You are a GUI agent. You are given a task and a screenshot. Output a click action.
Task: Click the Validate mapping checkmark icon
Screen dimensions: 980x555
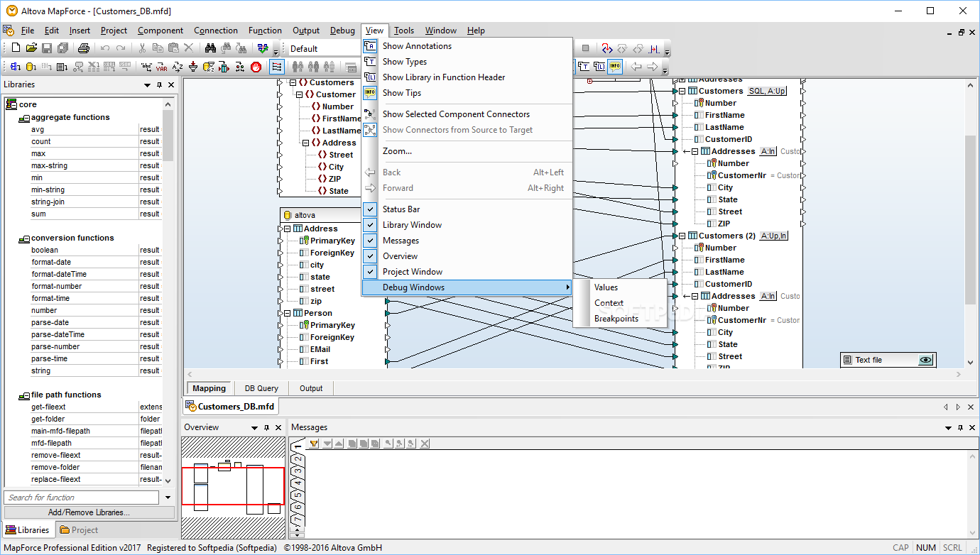pyautogui.click(x=263, y=48)
